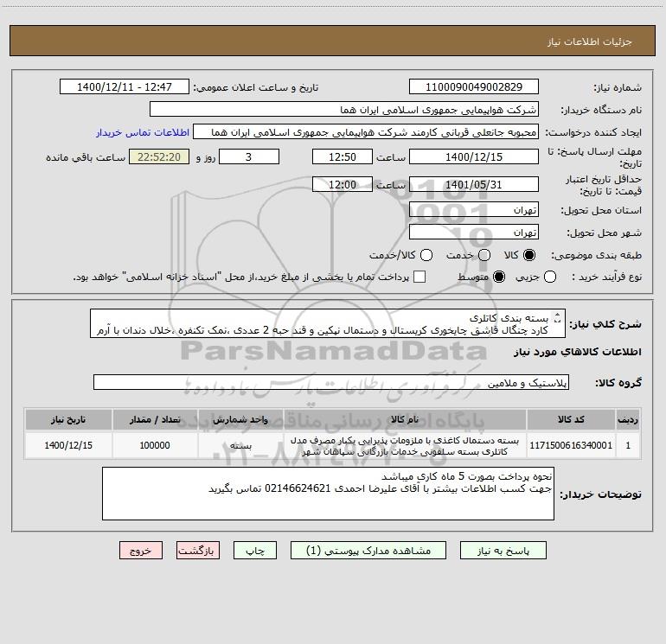666x644 pixels.
Task: Click the need number field 1100090049002829
Action: tap(474, 86)
